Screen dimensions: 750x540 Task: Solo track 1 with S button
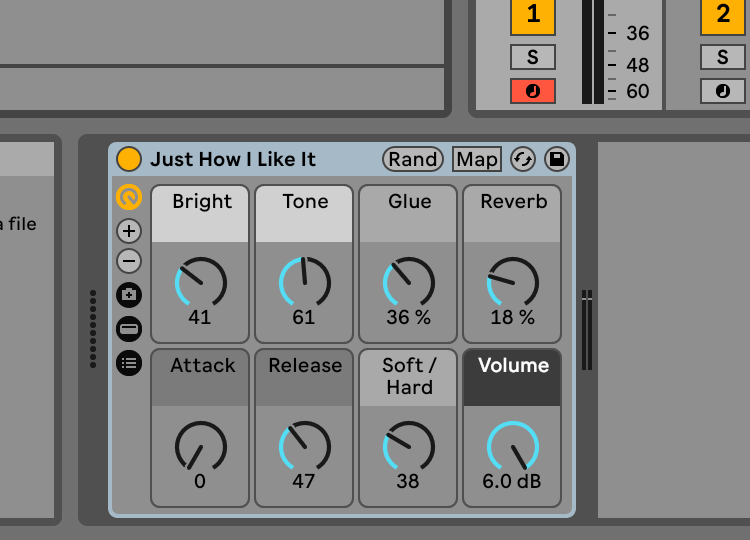(x=532, y=57)
